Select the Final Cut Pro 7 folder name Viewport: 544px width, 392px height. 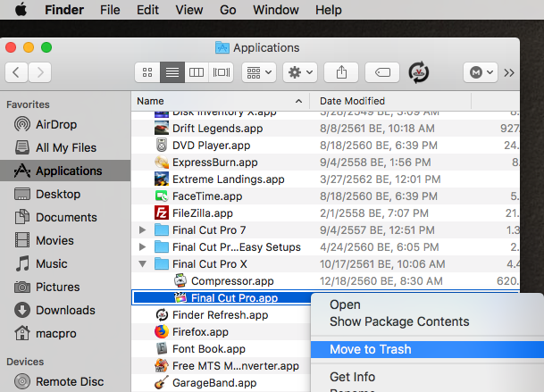(x=209, y=230)
